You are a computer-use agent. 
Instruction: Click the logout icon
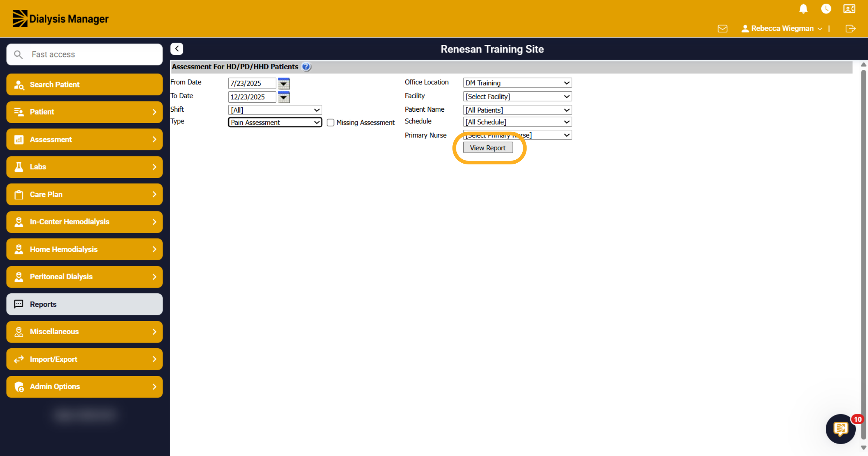click(x=850, y=29)
